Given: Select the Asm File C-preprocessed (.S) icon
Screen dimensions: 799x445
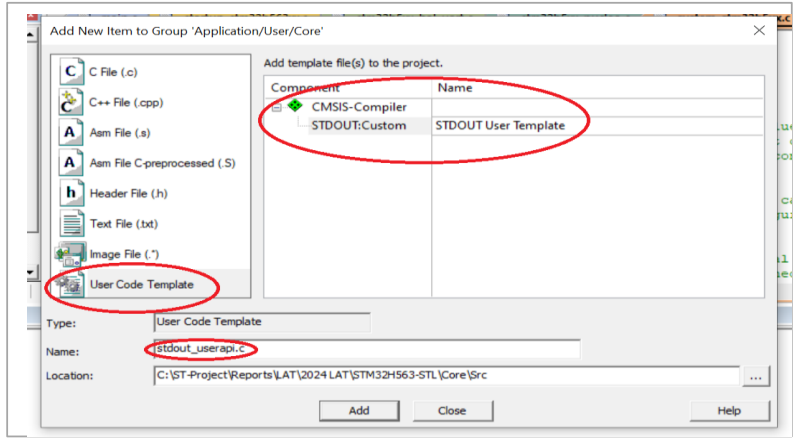Looking at the screenshot, I should click(71, 163).
